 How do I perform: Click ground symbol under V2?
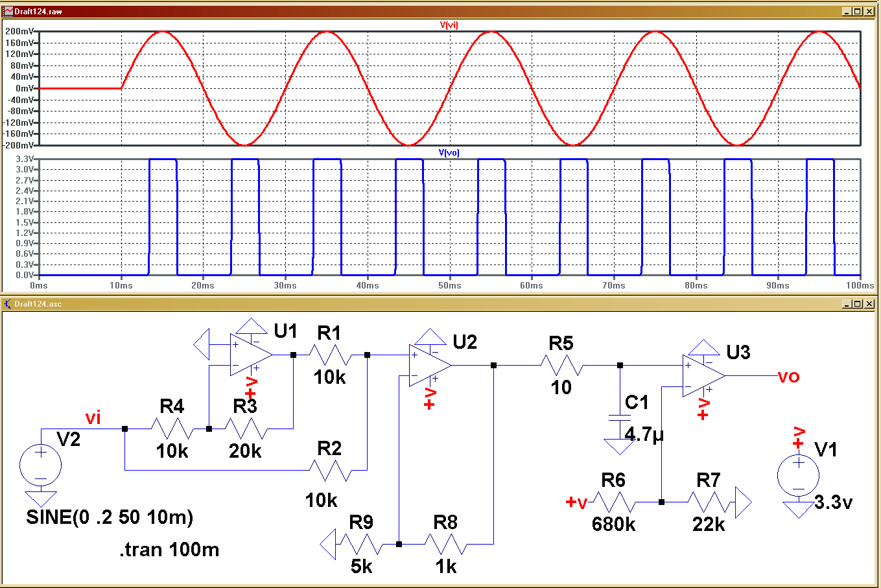(x=41, y=499)
